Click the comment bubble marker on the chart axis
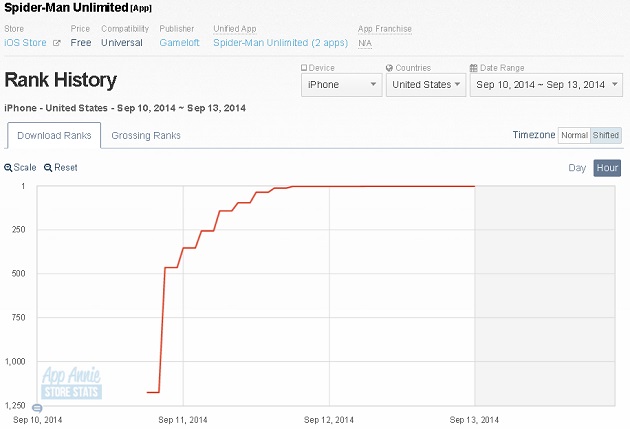Image resolution: width=630 pixels, height=429 pixels. click(x=37, y=409)
